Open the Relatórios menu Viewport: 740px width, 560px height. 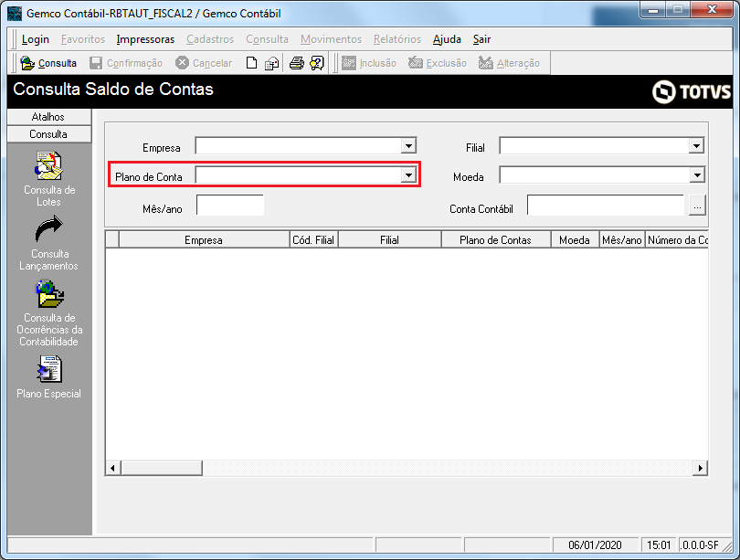397,39
